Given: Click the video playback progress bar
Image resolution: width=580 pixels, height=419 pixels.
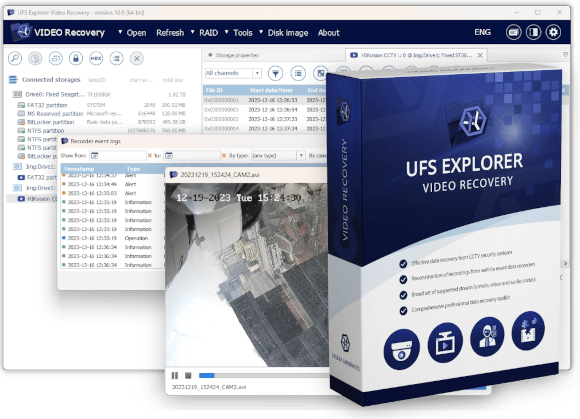Looking at the screenshot, I should (x=264, y=375).
